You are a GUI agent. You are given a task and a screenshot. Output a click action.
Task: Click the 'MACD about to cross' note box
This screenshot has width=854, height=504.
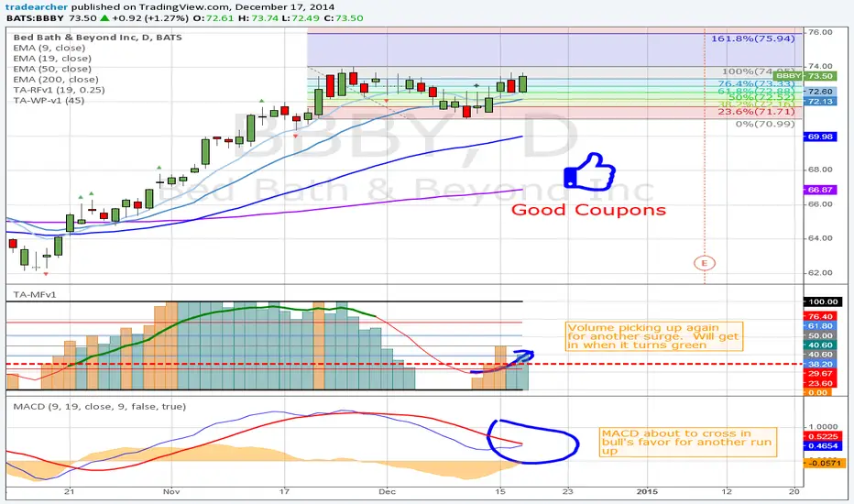coord(688,442)
